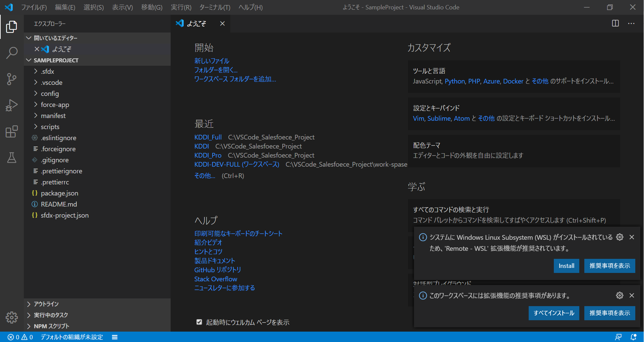Open the Source Control view icon
The width and height of the screenshot is (644, 342).
click(12, 79)
